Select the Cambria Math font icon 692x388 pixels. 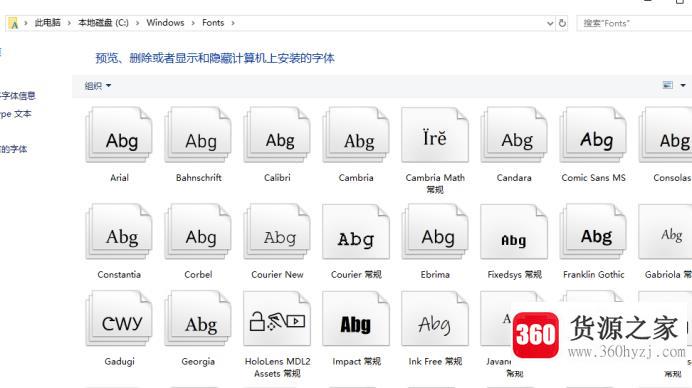tap(435, 135)
